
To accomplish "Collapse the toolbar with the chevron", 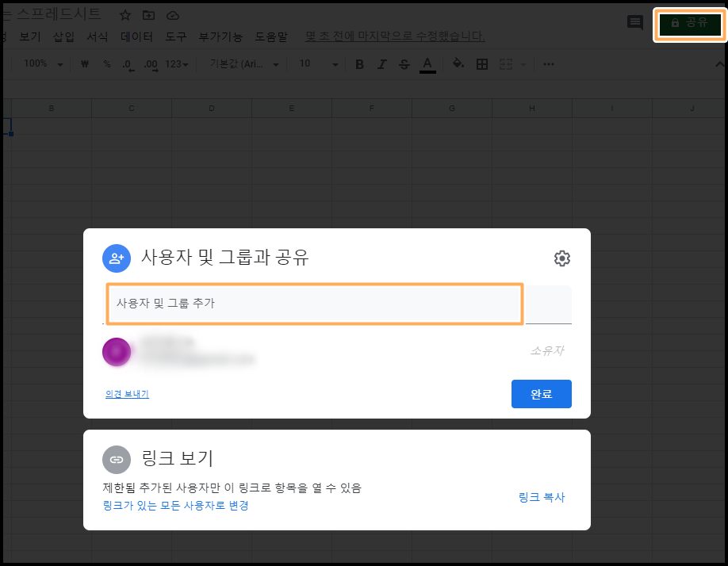I will pos(720,64).
